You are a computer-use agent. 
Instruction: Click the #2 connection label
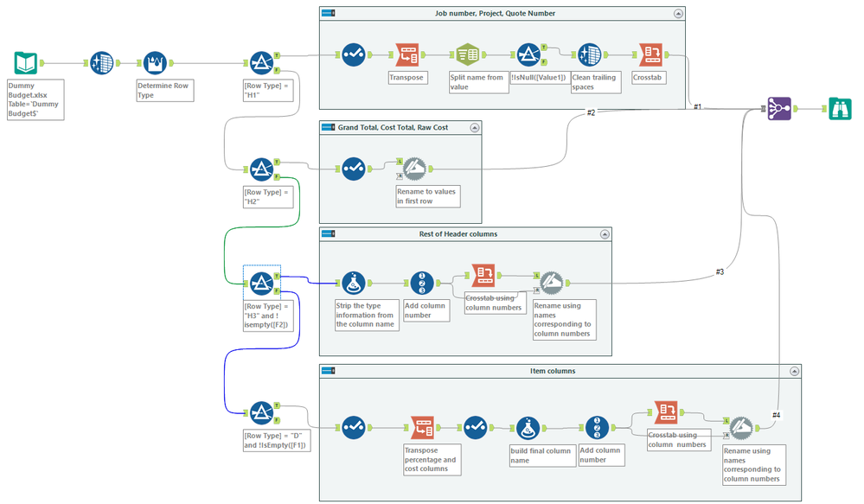point(591,113)
